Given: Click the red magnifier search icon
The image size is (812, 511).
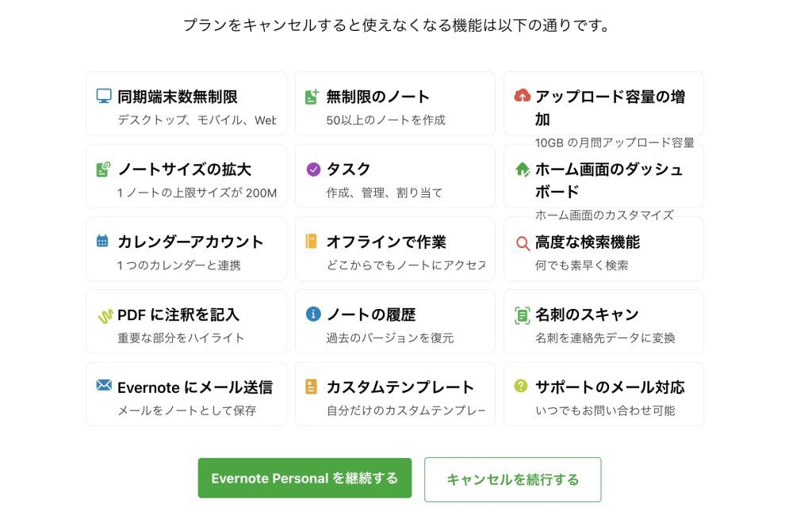Looking at the screenshot, I should 523,243.
